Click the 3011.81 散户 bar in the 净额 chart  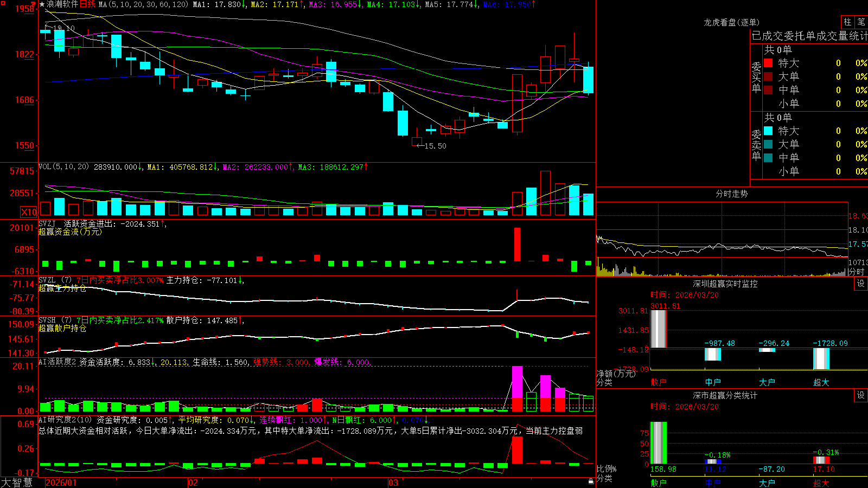click(658, 329)
